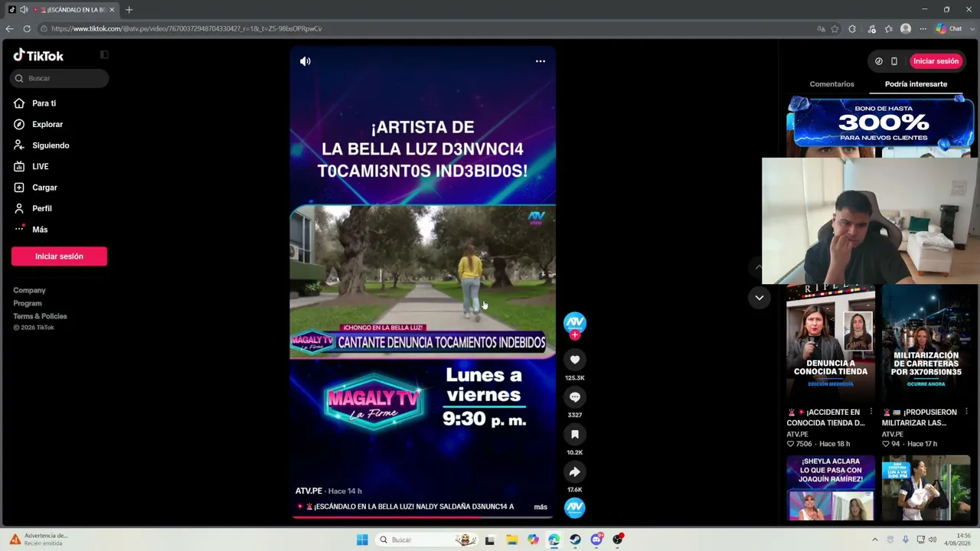Open the video options three-dot menu
This screenshot has width=980, height=551.
tap(541, 61)
